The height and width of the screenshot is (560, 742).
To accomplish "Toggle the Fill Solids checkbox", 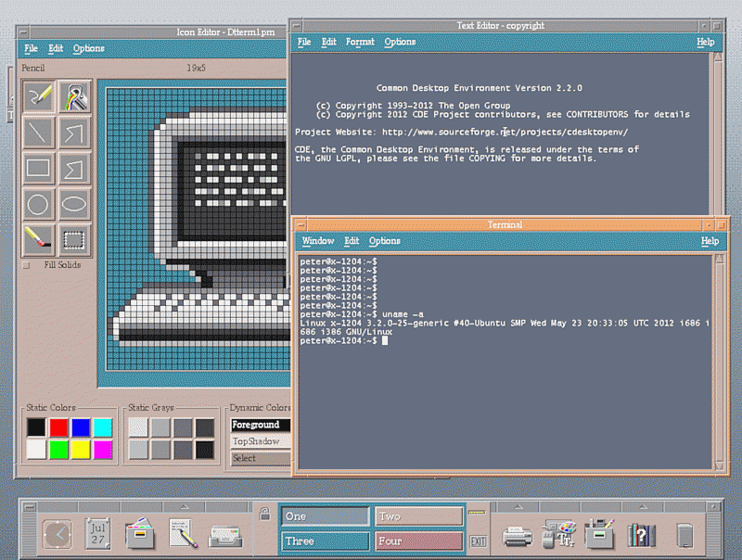I will (x=26, y=265).
